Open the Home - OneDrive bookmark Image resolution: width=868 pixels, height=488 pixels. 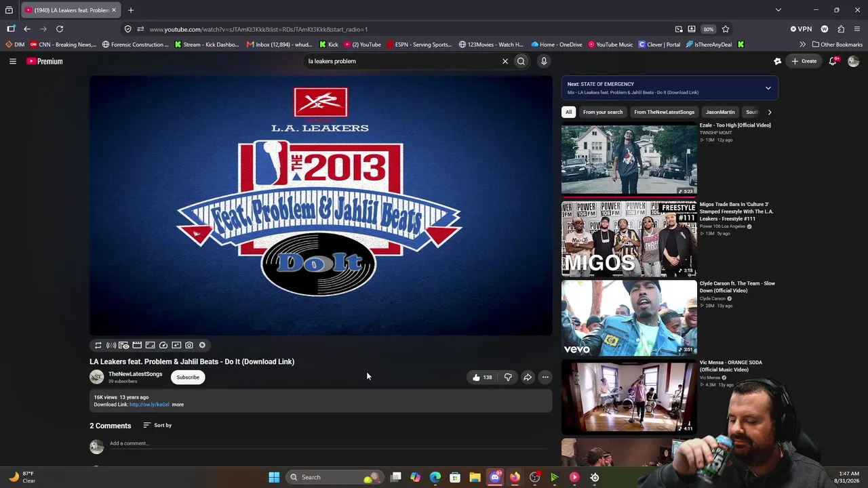[x=557, y=45]
